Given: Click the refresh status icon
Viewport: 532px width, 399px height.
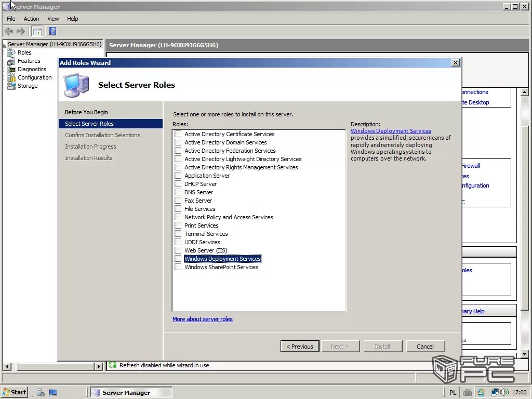Looking at the screenshot, I should point(113,365).
